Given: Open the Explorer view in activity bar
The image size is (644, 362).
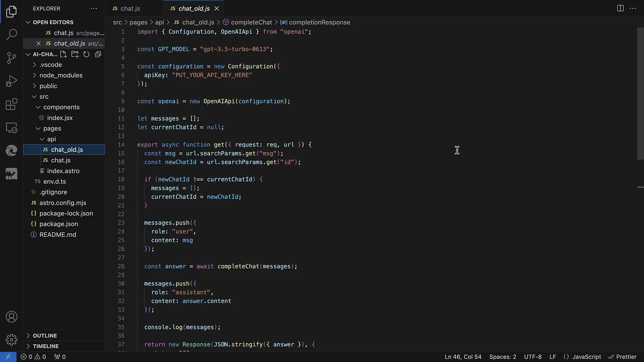Looking at the screenshot, I should coord(11,12).
